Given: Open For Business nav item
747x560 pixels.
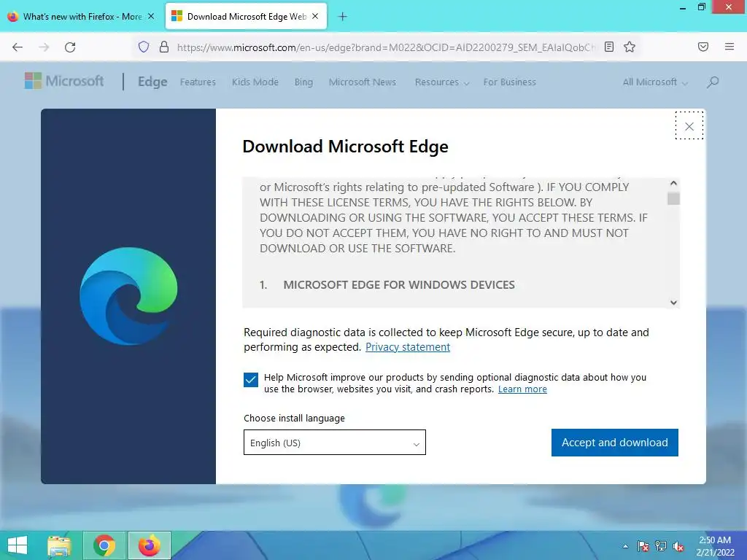Looking at the screenshot, I should 509,82.
